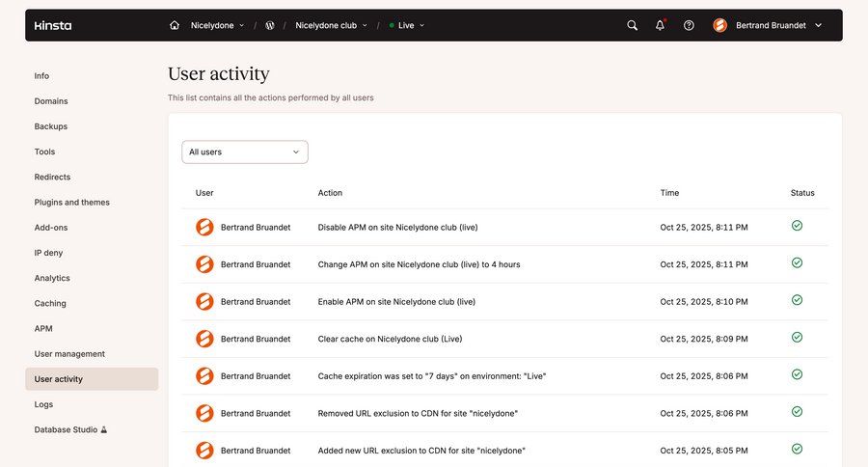Click the status checkmark for Clear cache row

pos(797,337)
